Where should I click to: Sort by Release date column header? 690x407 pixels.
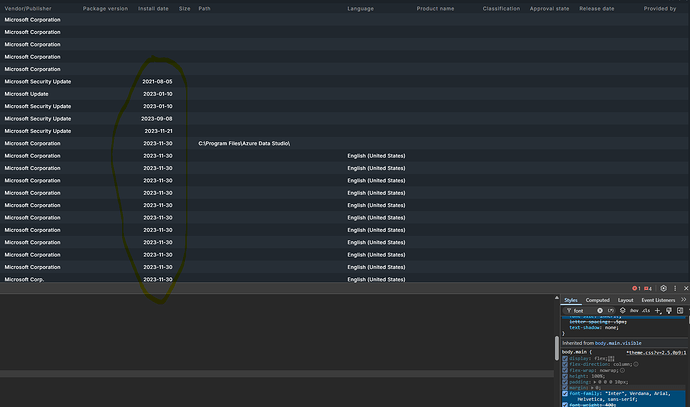coord(597,8)
